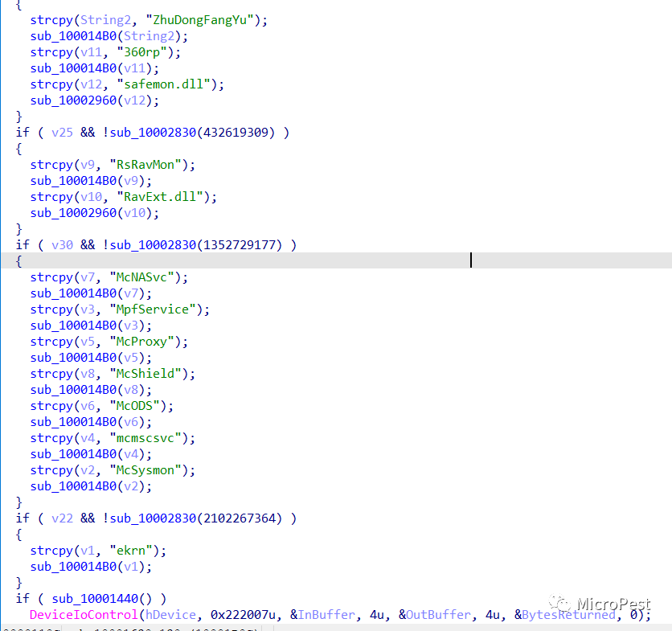
Task: Select the sub_100014B0(v9) call line
Action: pyautogui.click(x=91, y=181)
